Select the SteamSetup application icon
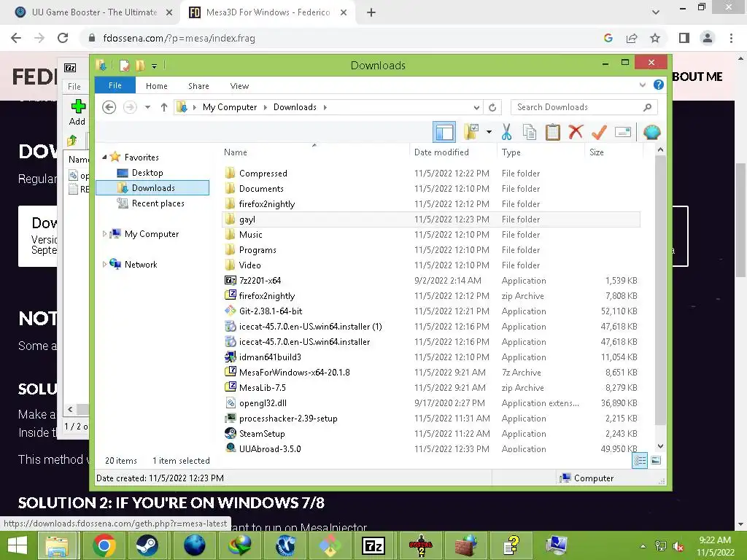 pyautogui.click(x=231, y=433)
